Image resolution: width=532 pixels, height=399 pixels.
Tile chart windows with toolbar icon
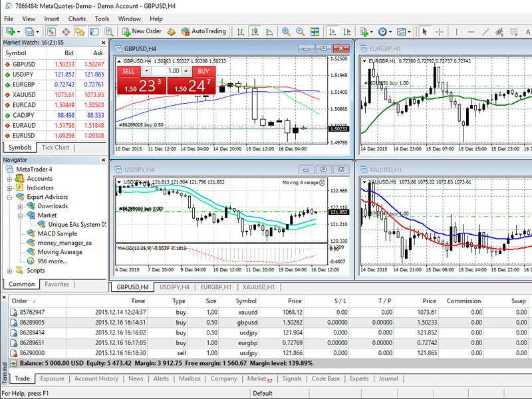(315, 31)
